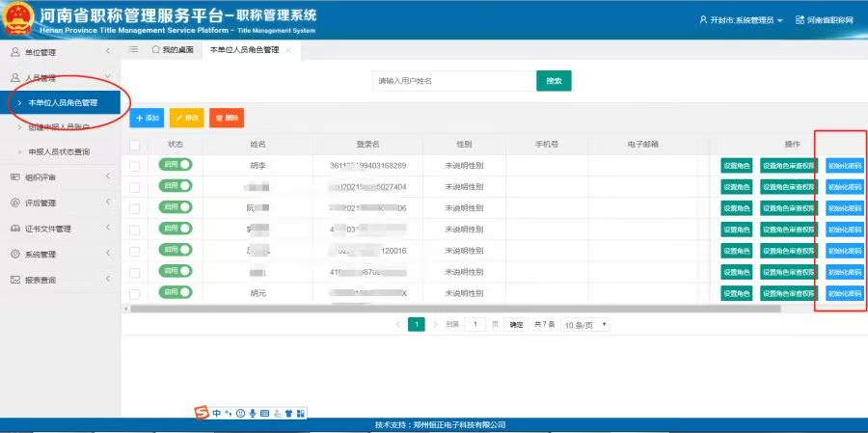The height and width of the screenshot is (433, 868).
Task: Toggle 启用 switch for login ending 120016
Action: point(175,250)
